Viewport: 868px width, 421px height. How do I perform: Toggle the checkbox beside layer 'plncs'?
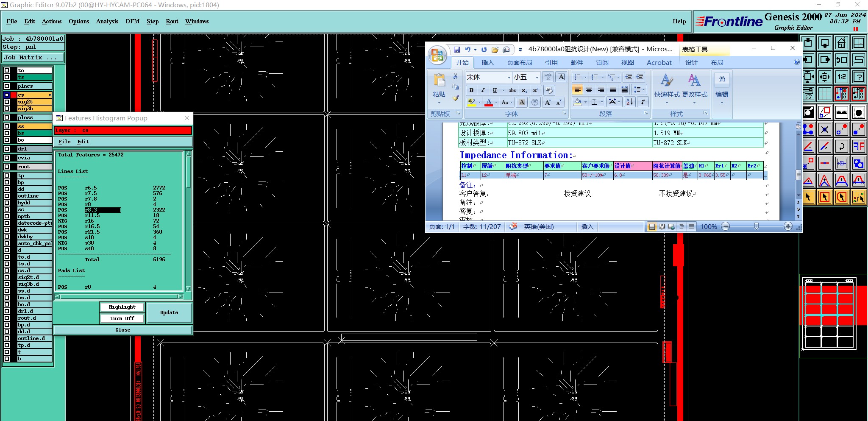point(7,86)
